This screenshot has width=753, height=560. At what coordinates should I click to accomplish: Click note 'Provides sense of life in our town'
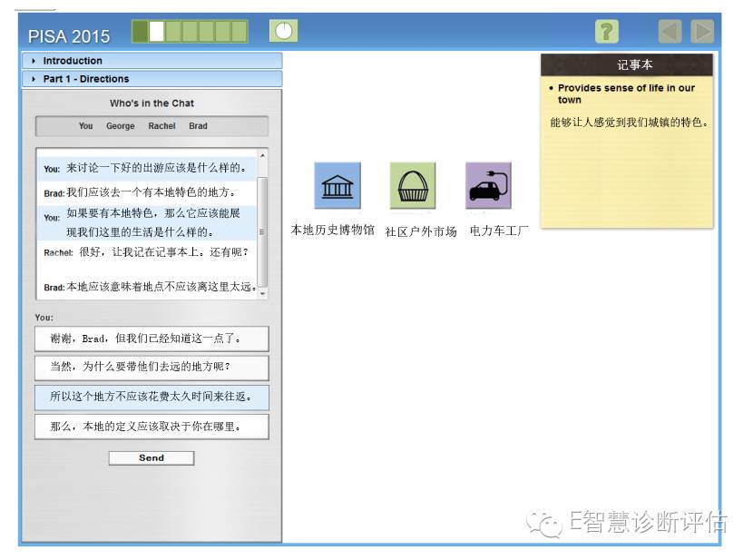tap(626, 93)
